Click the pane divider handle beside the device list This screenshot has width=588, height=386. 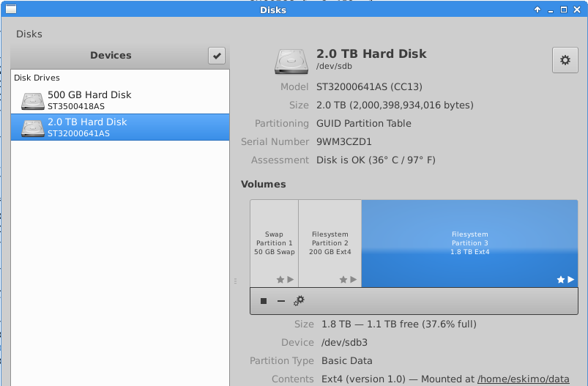tap(235, 281)
